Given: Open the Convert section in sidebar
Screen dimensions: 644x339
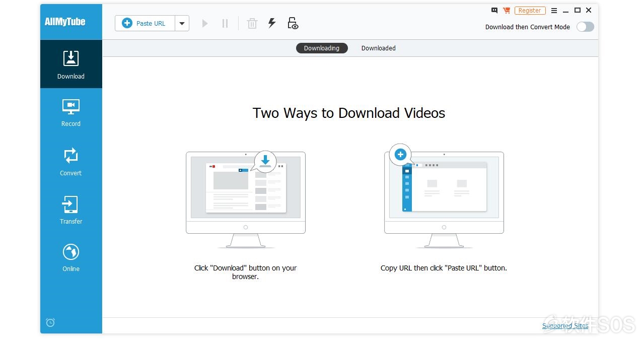Looking at the screenshot, I should click(71, 162).
